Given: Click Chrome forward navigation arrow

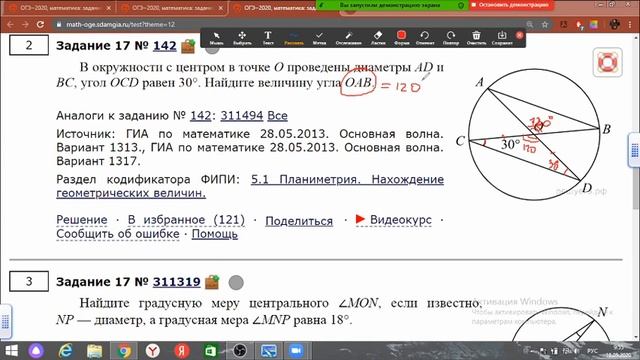Looking at the screenshot, I should 25,24.
